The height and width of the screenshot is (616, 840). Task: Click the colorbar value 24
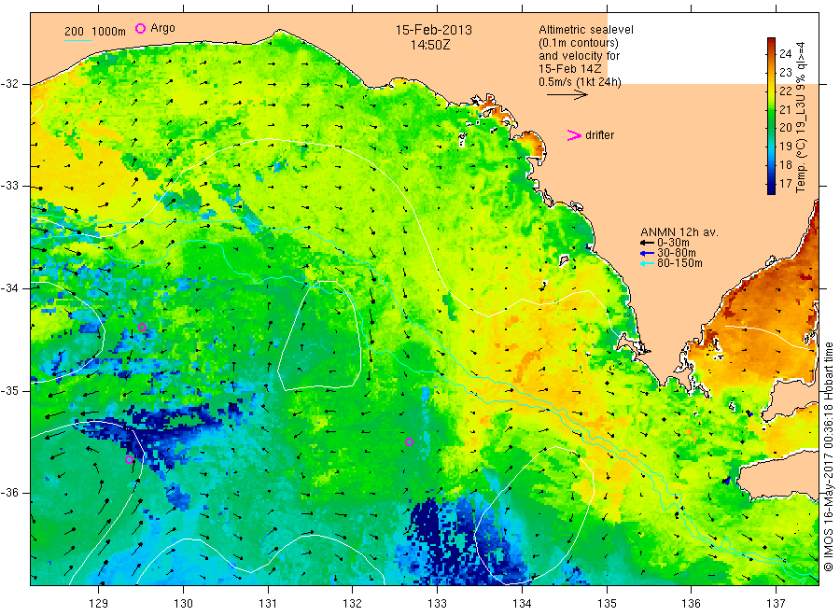tap(785, 53)
